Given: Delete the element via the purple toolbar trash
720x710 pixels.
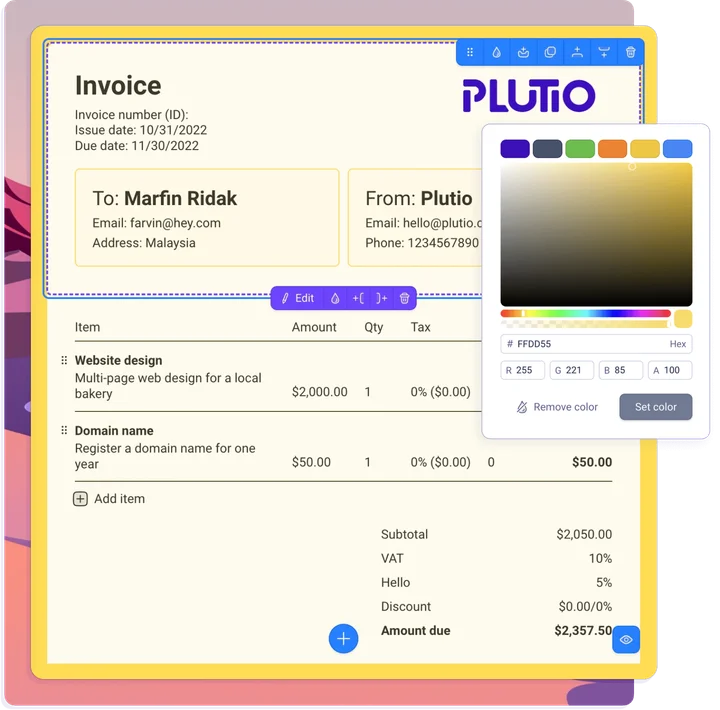Looking at the screenshot, I should click(x=404, y=298).
